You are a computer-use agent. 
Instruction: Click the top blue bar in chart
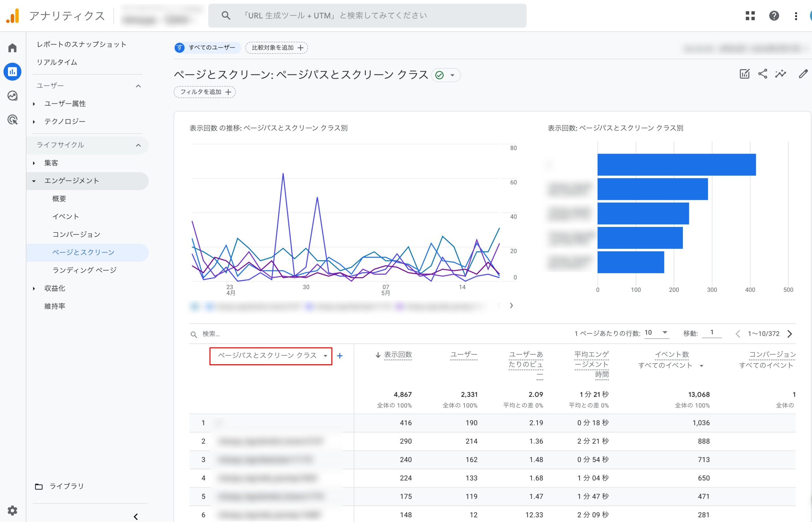pos(676,165)
